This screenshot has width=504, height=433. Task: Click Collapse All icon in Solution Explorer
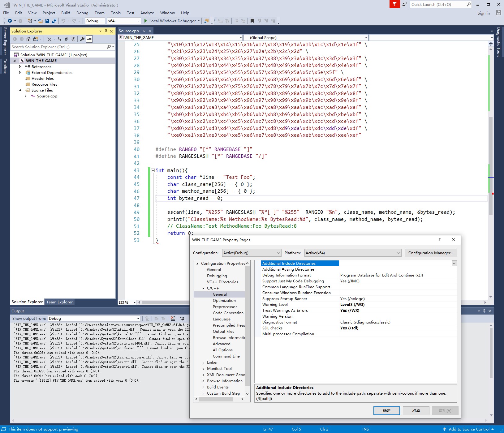[x=66, y=39]
